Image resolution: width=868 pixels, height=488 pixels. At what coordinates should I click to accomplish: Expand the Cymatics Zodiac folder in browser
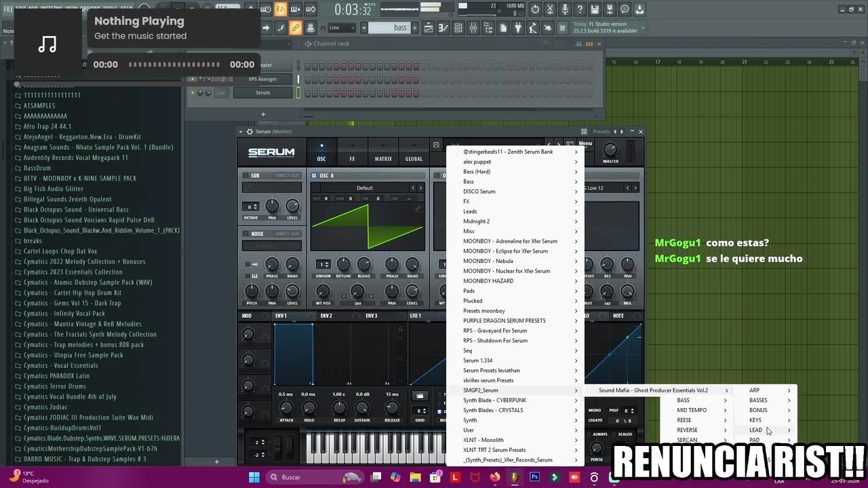[45, 407]
